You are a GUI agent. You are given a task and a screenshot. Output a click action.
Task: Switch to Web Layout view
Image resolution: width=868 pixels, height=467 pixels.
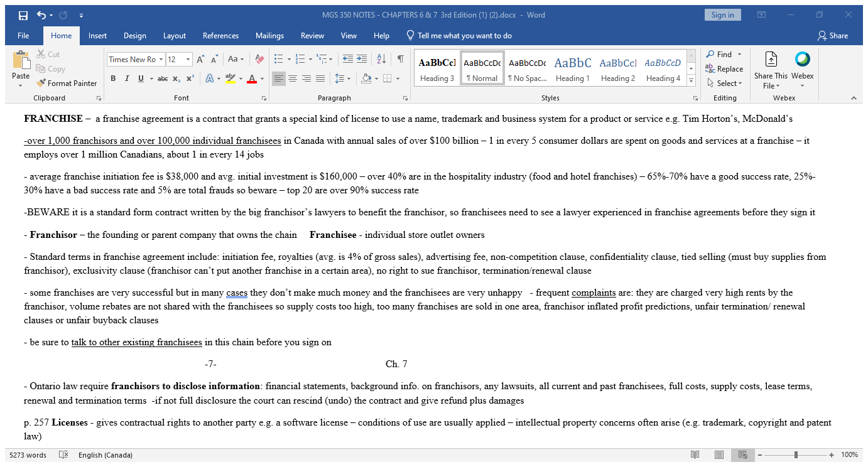[742, 454]
